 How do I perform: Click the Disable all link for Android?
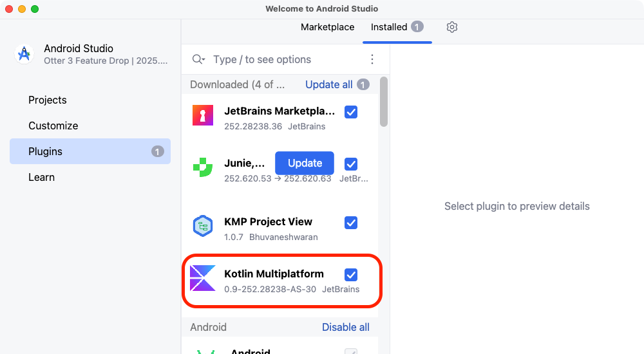(x=346, y=327)
